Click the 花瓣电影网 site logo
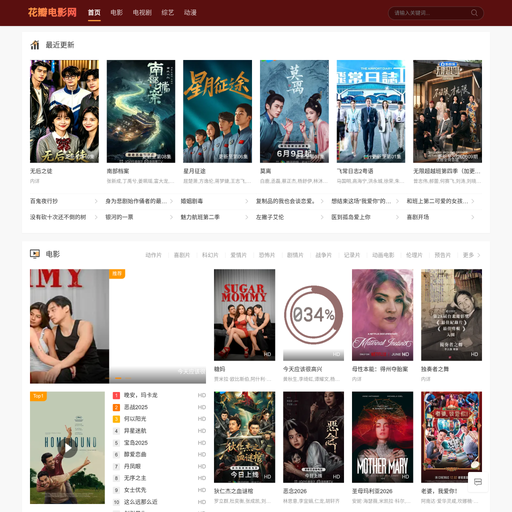 52,13
